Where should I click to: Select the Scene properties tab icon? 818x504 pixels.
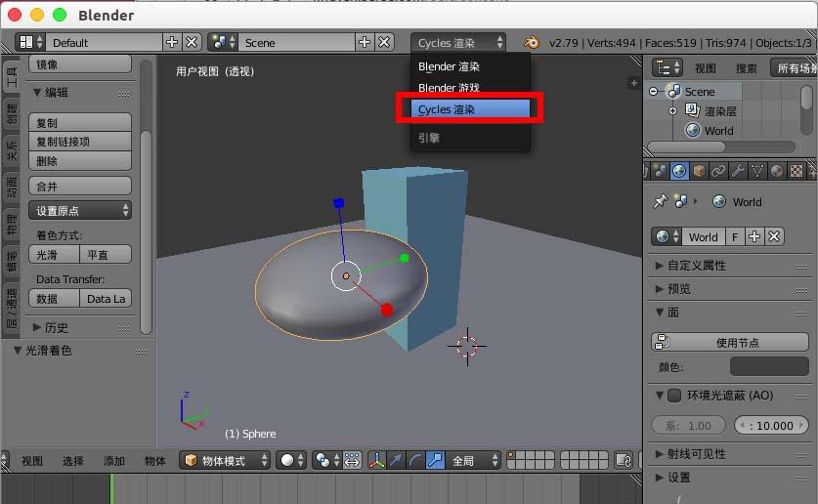[660, 171]
